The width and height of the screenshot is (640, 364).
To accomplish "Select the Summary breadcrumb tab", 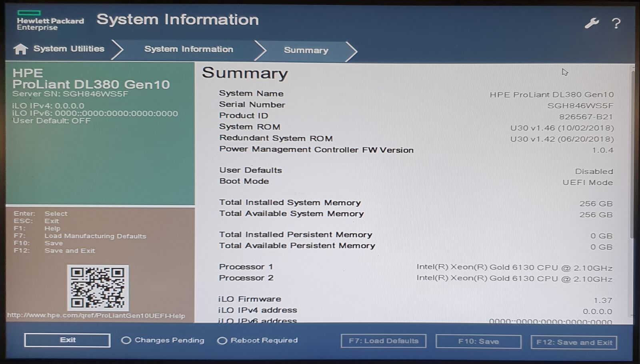I will coord(306,50).
